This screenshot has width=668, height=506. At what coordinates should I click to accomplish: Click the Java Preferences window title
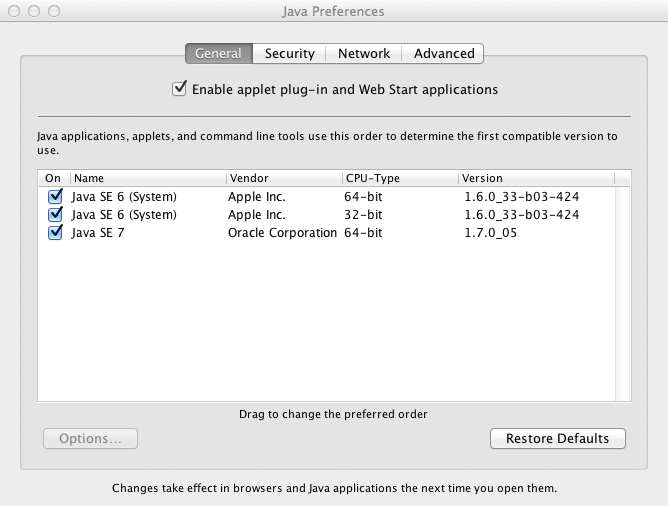(x=333, y=11)
